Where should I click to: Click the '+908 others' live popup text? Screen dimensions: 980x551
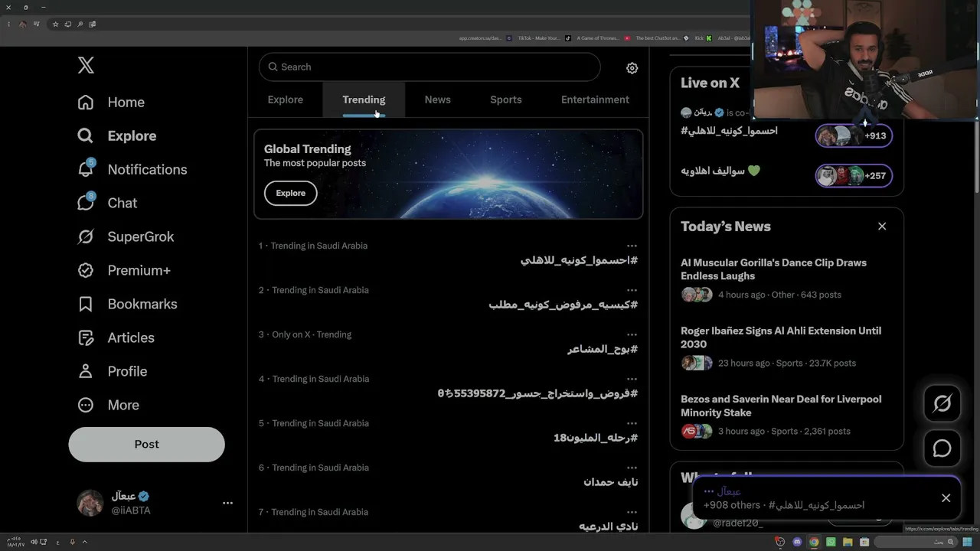click(x=732, y=505)
